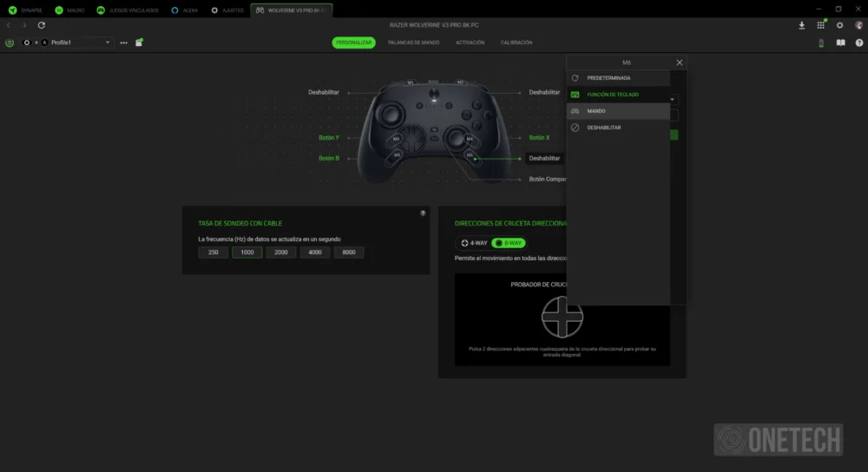Click the onboard profile storage icon
This screenshot has width=868, height=472.
click(x=139, y=42)
